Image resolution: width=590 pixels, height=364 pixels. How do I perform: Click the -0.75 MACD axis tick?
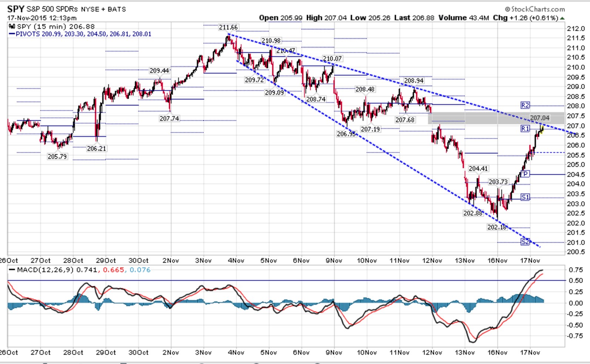576,336
